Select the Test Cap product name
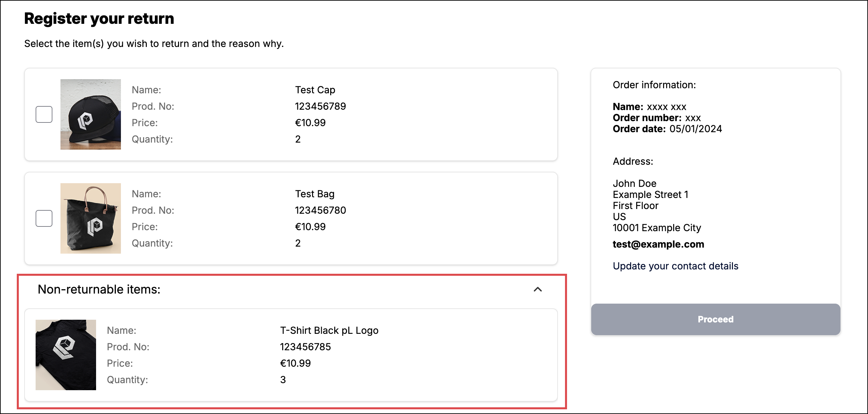868x414 pixels. point(315,90)
